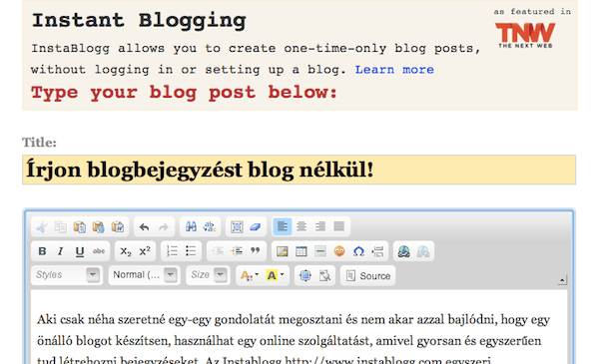Click the Paste clipboard icon

[80, 227]
